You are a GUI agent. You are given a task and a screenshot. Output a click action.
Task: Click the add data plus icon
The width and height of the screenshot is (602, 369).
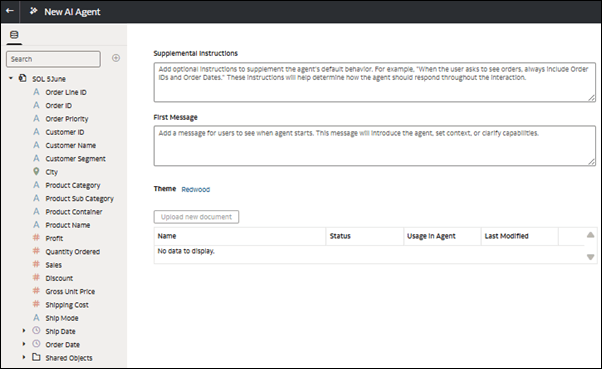[x=116, y=58]
